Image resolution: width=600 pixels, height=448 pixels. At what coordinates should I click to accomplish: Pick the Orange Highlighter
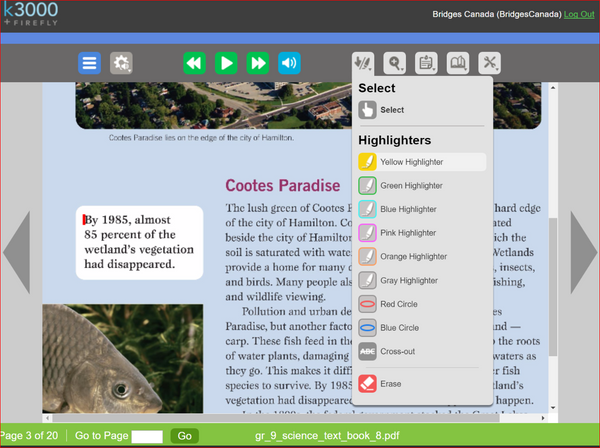click(x=422, y=257)
